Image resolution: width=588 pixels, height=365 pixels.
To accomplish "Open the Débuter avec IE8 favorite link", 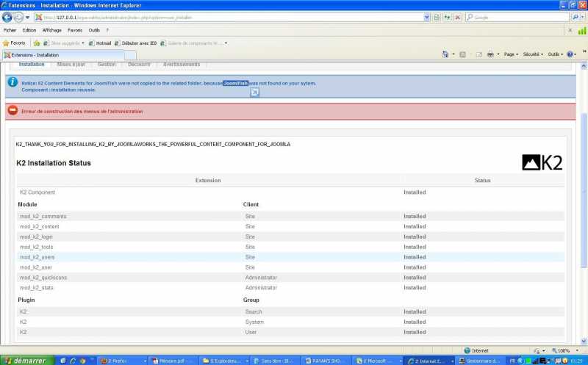I will [135, 43].
